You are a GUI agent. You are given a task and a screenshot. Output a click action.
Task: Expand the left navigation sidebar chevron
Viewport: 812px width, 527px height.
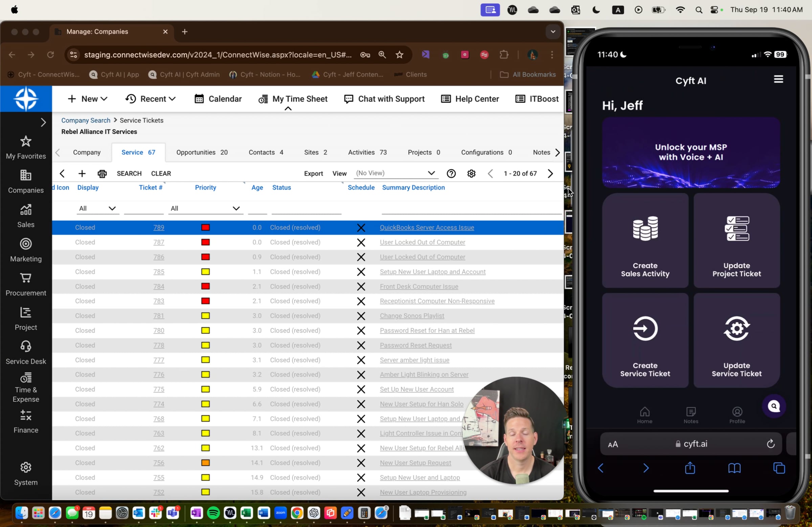click(43, 122)
